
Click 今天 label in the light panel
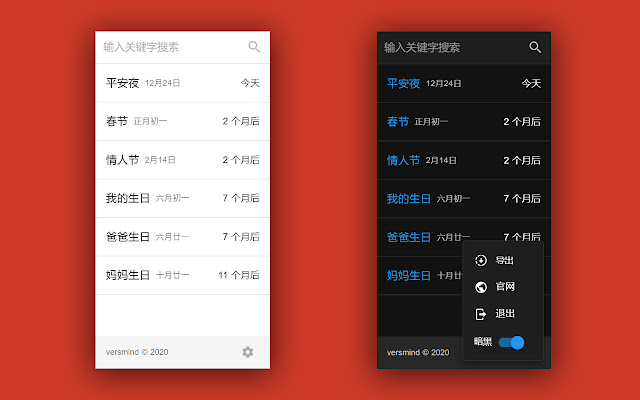coord(250,83)
